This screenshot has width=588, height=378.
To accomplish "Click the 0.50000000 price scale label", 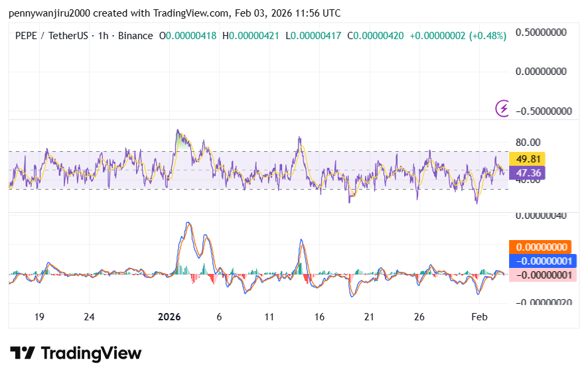I will point(544,32).
